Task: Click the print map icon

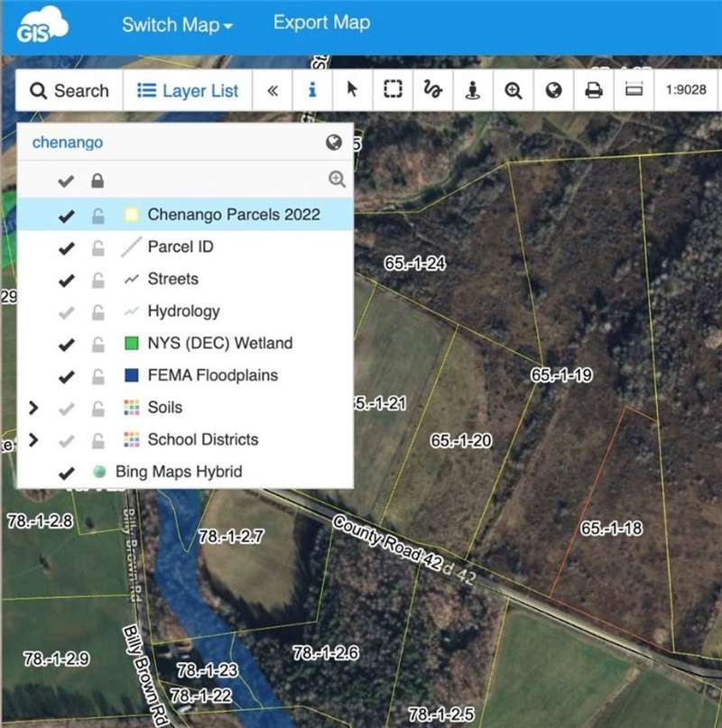Action: pos(594,90)
